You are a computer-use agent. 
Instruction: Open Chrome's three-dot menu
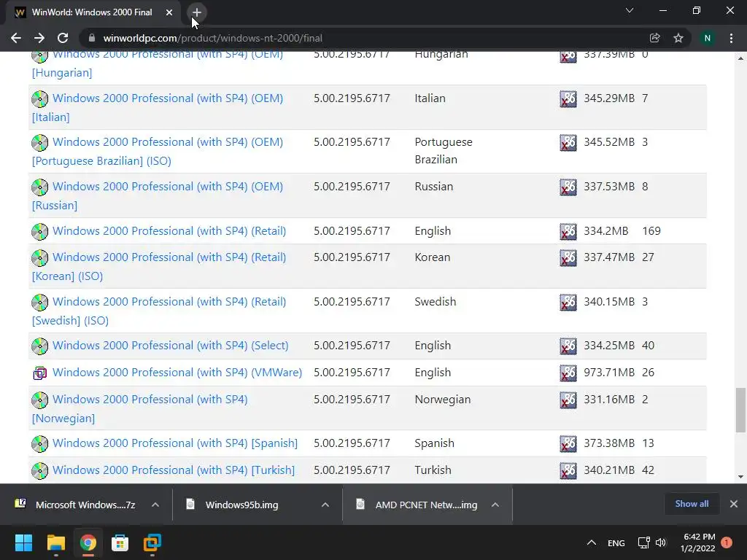click(731, 38)
